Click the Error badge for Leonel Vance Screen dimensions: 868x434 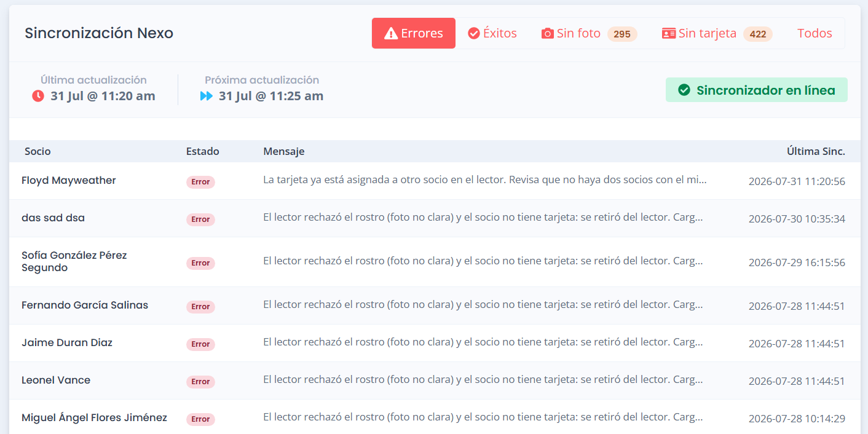[x=200, y=382]
